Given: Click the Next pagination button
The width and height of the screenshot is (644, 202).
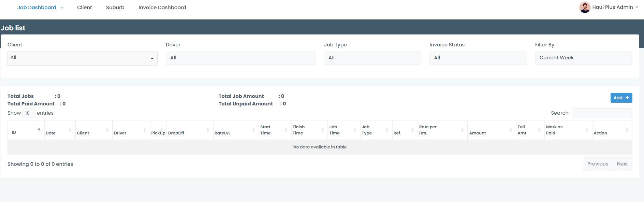Looking at the screenshot, I should pos(622,164).
